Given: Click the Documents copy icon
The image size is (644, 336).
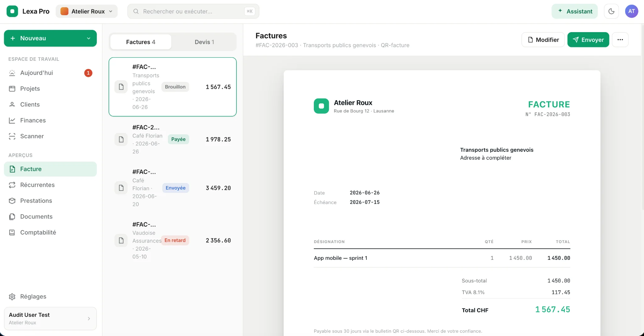Looking at the screenshot, I should 12,217.
